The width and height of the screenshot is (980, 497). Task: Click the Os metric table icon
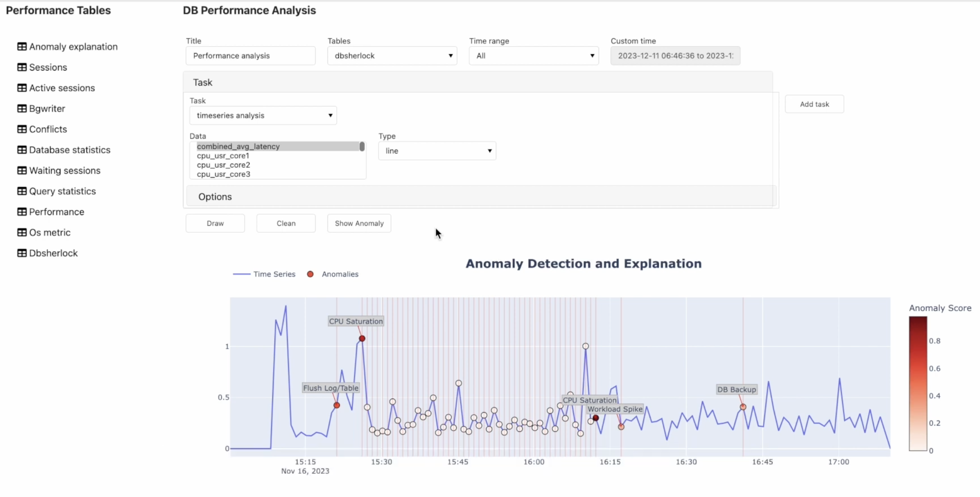22,232
